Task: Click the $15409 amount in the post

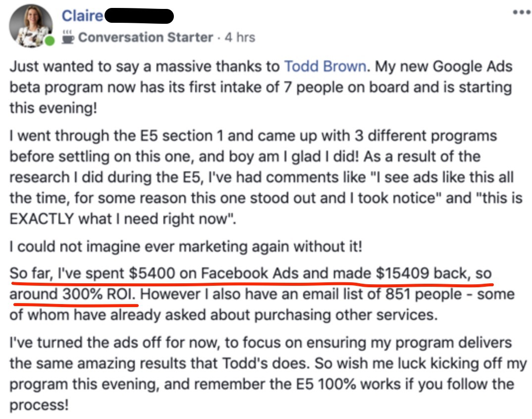Action: pyautogui.click(x=403, y=273)
